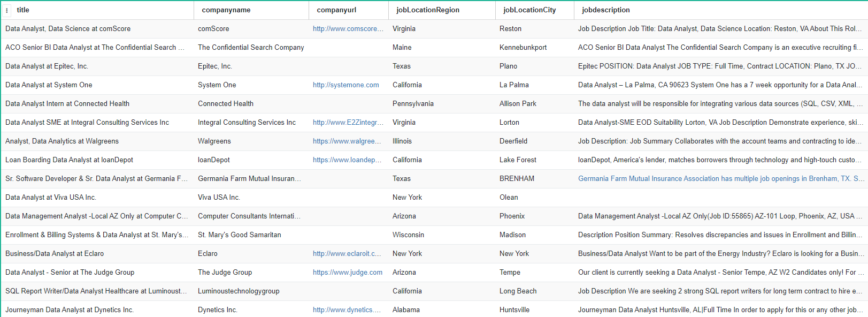Select SQL Report Writer/Data Analyst Healthcare title
Screen dimensions: 868x317
point(97,291)
